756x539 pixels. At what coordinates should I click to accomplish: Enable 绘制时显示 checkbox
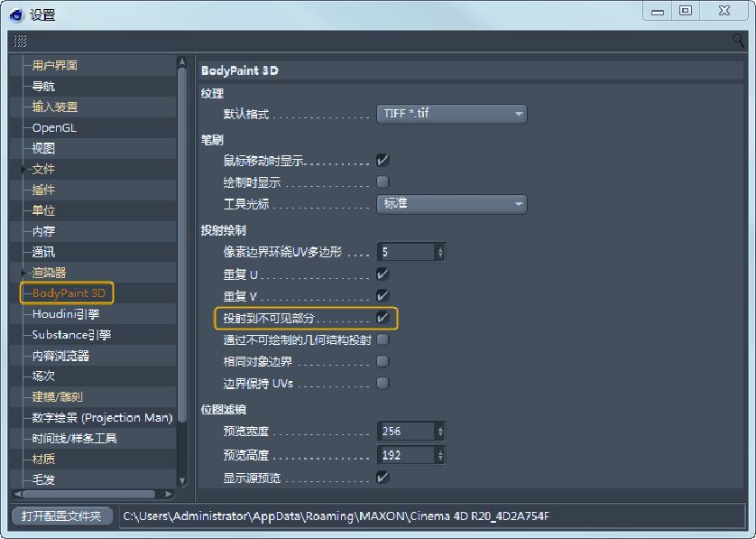[x=383, y=181]
